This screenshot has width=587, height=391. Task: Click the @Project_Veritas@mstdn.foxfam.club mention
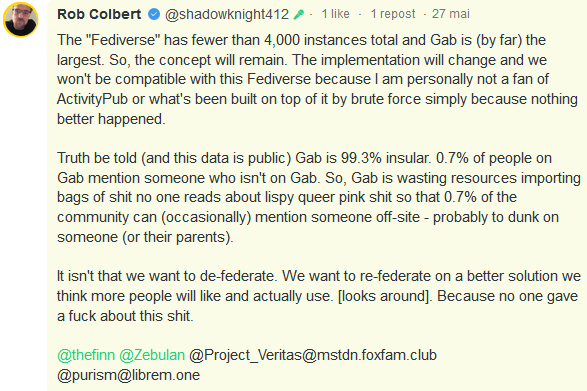point(313,355)
